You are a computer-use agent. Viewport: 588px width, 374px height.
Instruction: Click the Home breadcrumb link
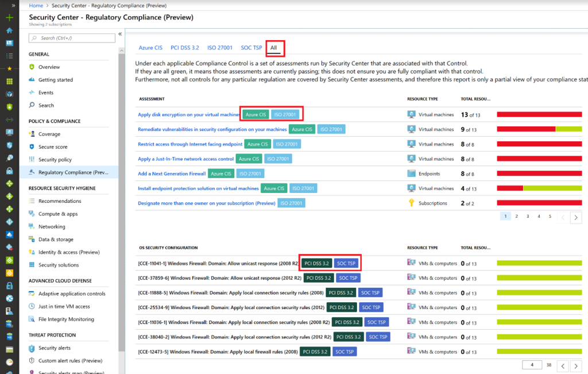coord(36,6)
